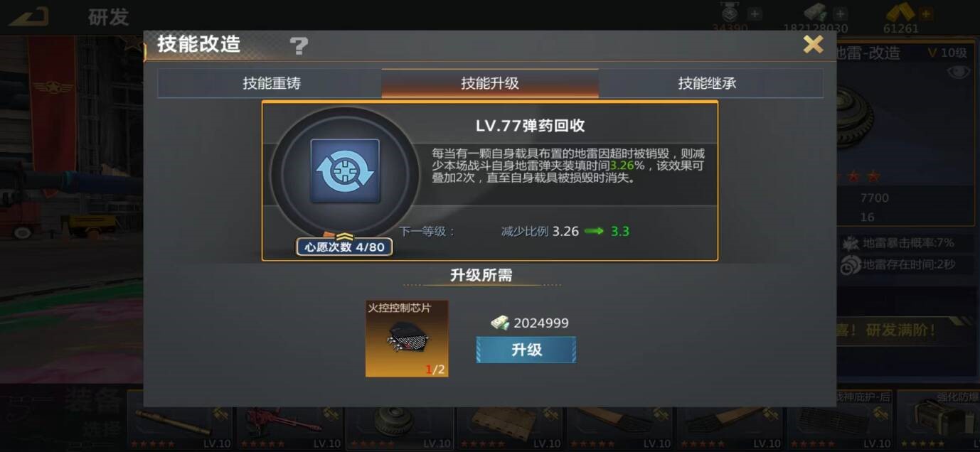This screenshot has width=980, height=452.
Task: Select the red machine gun equipment slot
Action: [289, 420]
